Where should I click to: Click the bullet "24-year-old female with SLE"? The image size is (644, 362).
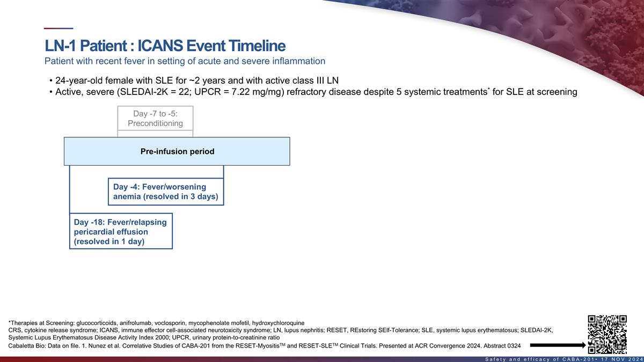pyautogui.click(x=196, y=81)
